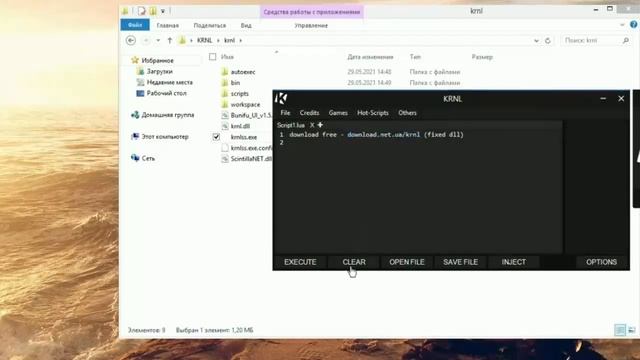640x360 pixels.
Task: Select the autoexec folder
Action: (243, 72)
